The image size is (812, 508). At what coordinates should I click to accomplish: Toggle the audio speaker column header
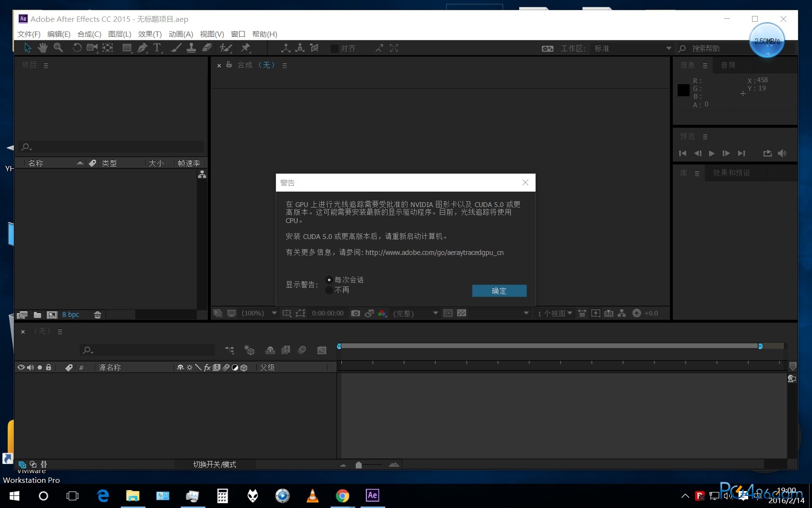30,367
